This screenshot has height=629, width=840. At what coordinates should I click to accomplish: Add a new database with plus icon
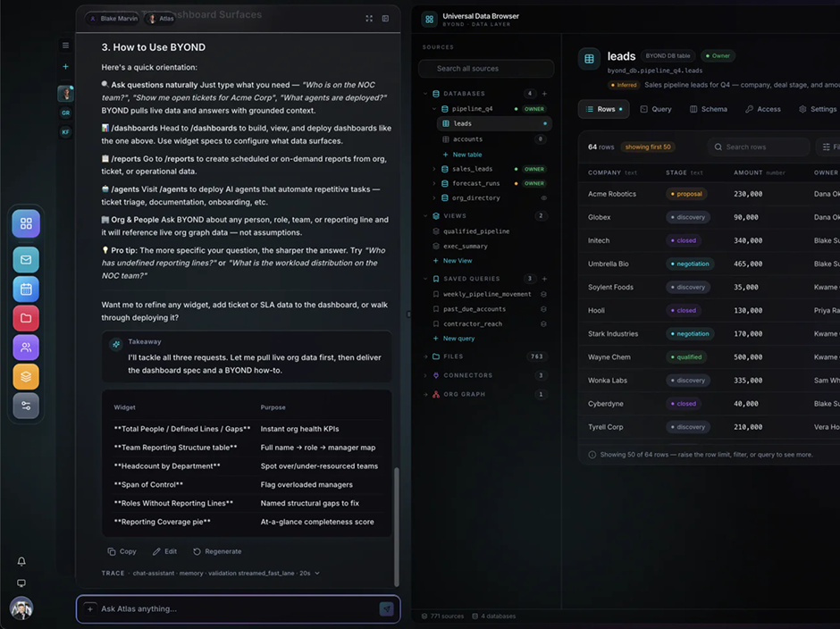coord(544,93)
